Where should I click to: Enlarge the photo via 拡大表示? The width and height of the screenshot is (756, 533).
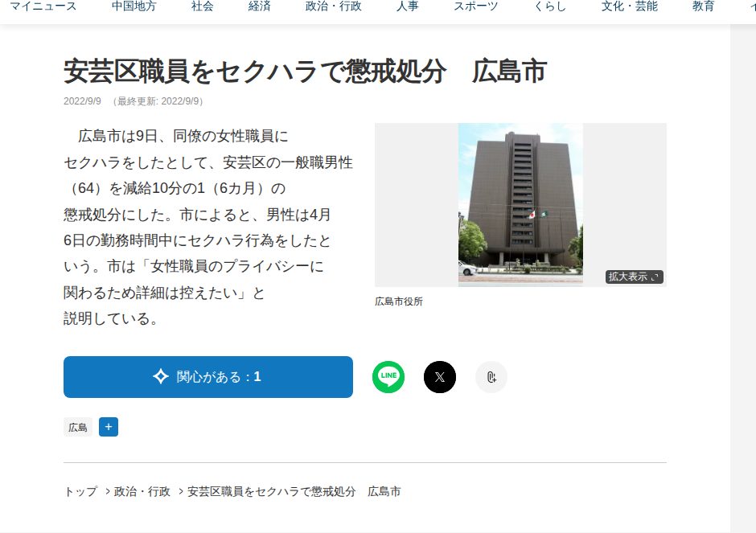pos(634,277)
